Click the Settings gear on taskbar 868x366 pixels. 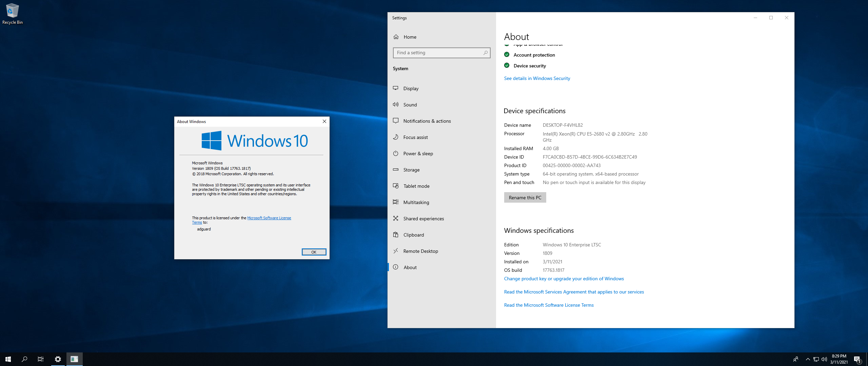point(58,359)
